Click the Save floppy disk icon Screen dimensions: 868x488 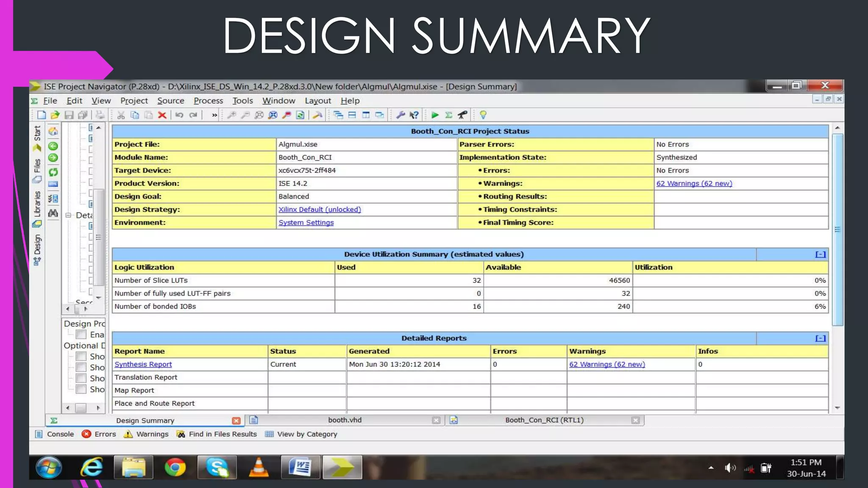click(x=69, y=115)
